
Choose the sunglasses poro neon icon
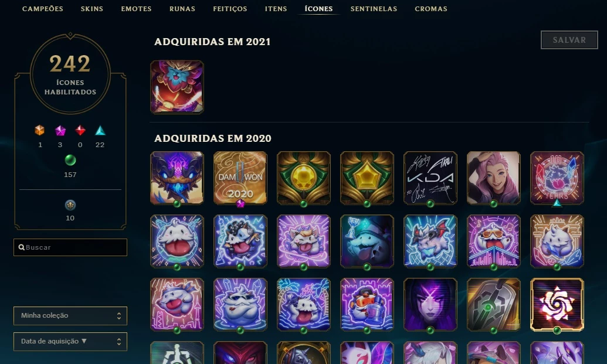pyautogui.click(x=494, y=241)
